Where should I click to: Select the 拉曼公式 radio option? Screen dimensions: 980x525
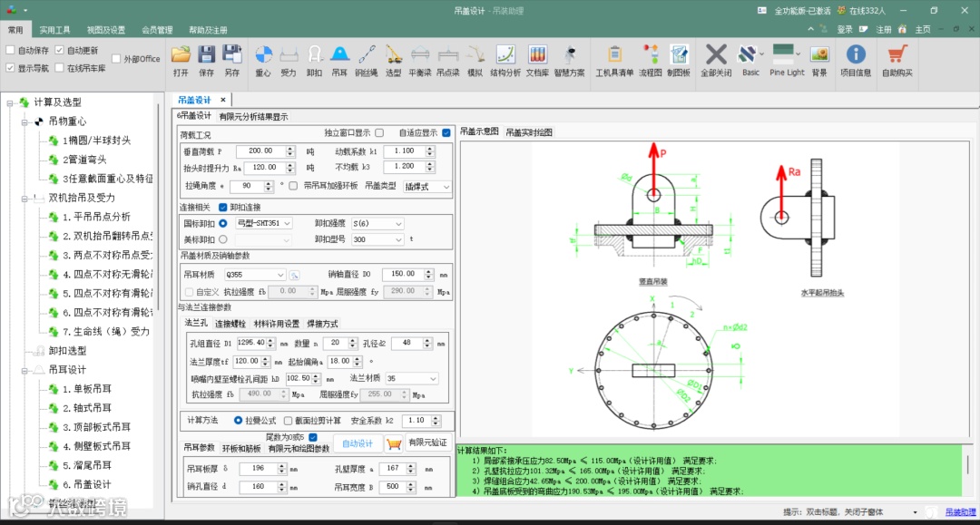click(x=238, y=421)
